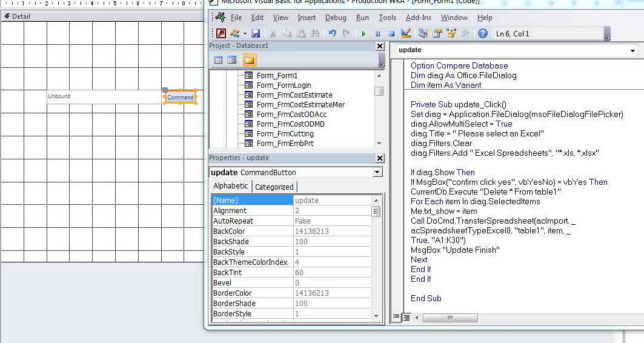644x343 pixels.
Task: Undo the last action with the Undo icon
Action: (x=332, y=34)
